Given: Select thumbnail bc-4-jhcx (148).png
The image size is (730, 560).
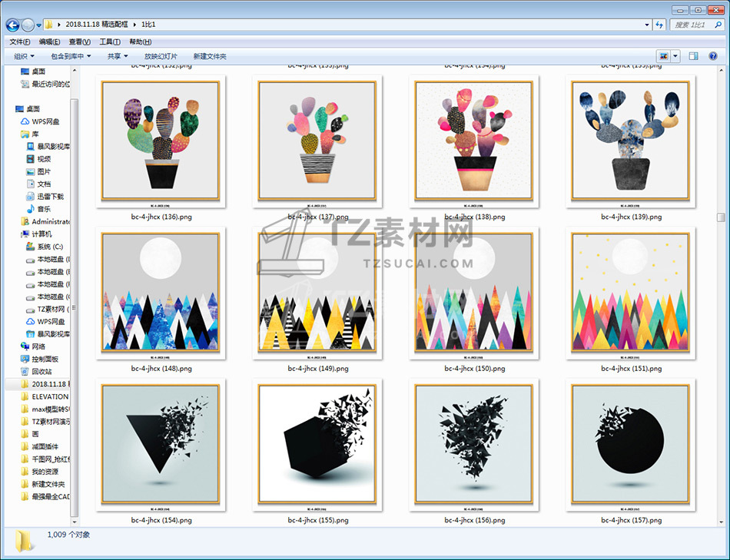Looking at the screenshot, I should (x=161, y=293).
